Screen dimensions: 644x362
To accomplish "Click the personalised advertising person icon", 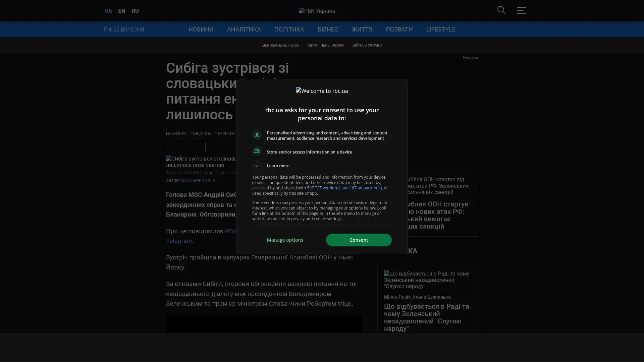I will point(257,135).
